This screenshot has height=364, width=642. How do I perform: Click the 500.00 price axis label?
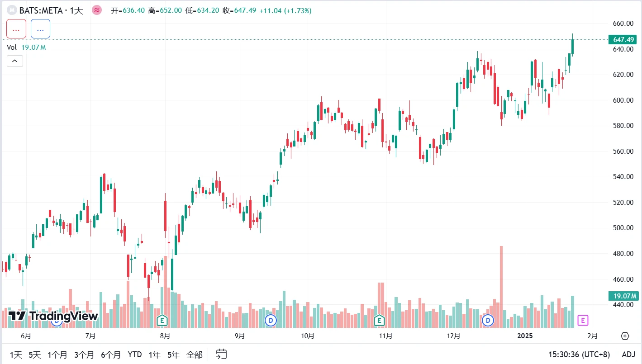[623, 228]
